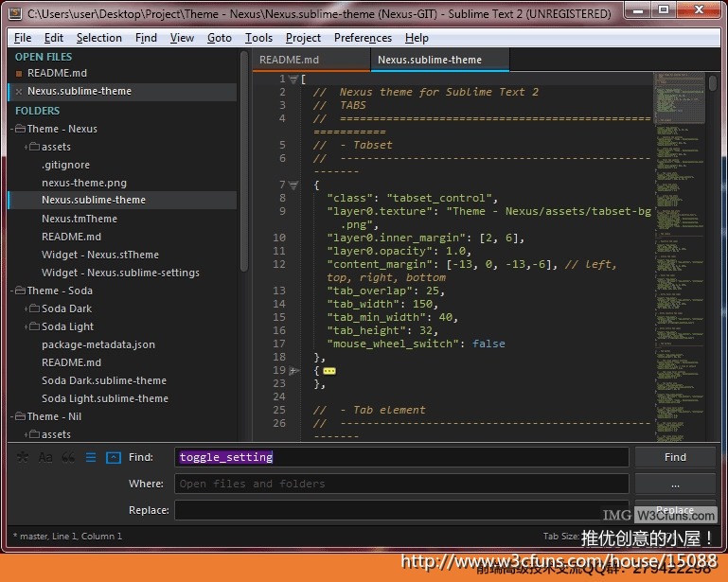
Task: Open Soda Light.sublime-theme file
Action: 104,398
